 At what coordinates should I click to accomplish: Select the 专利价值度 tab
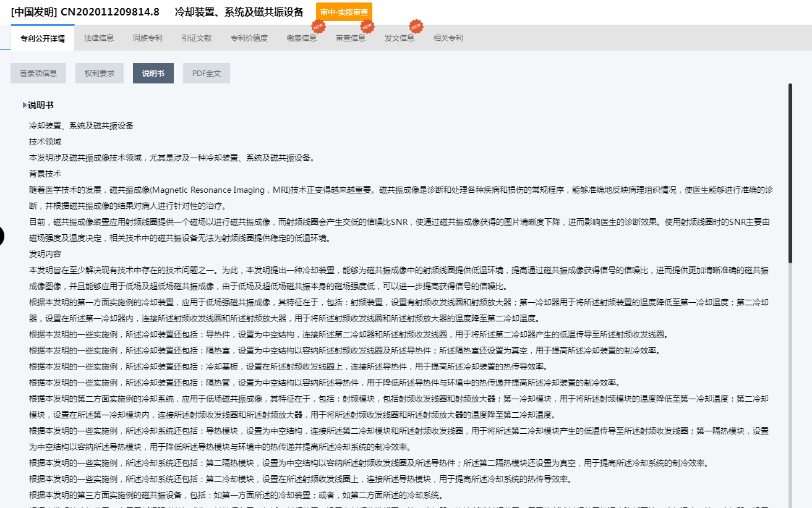coord(249,38)
